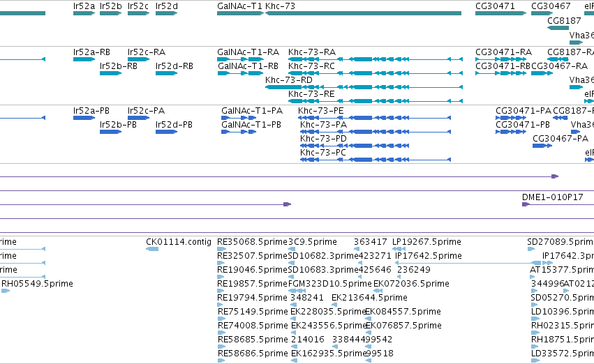Select the Khc-73-PE protein feature

[x=375, y=118]
